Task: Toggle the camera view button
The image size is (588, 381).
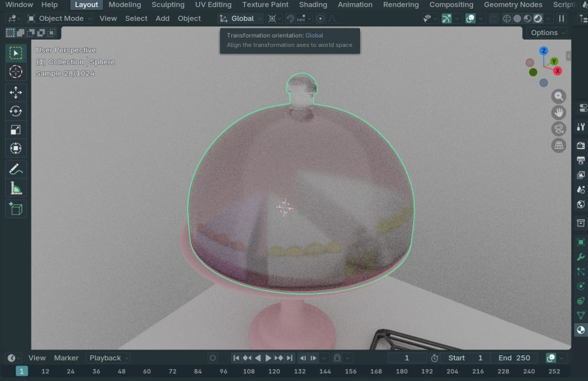Action: (x=558, y=129)
